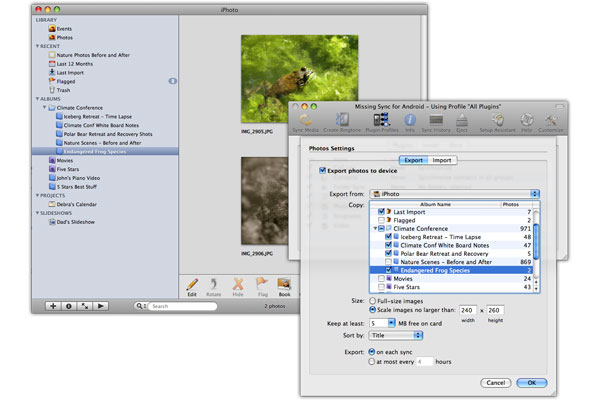Launch the Setup Assistant
600x400 pixels.
coord(497,120)
